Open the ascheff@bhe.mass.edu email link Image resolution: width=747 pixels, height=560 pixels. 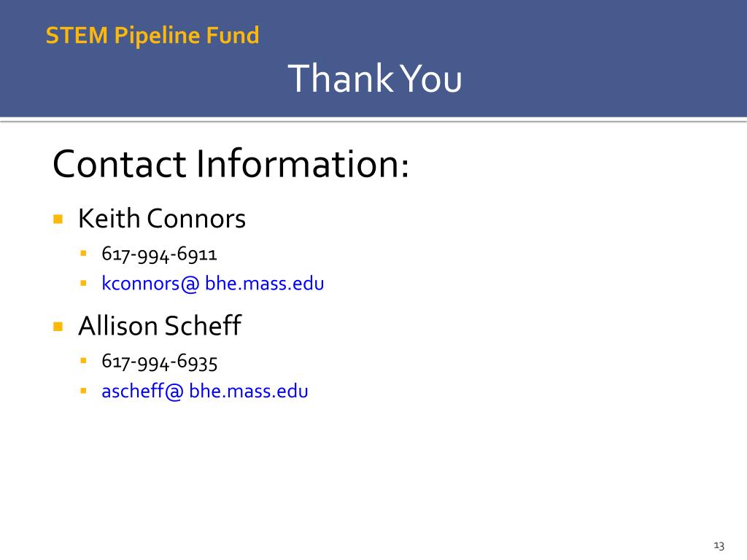point(205,392)
